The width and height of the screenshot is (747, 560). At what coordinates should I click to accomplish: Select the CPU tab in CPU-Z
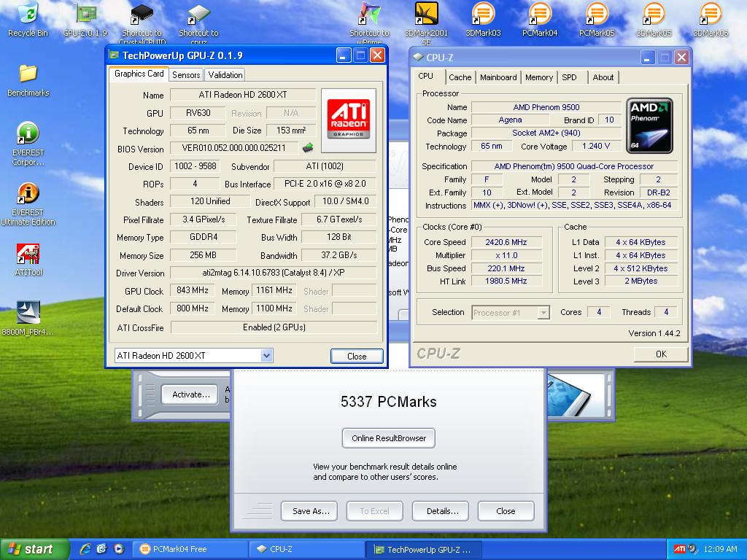(x=426, y=76)
